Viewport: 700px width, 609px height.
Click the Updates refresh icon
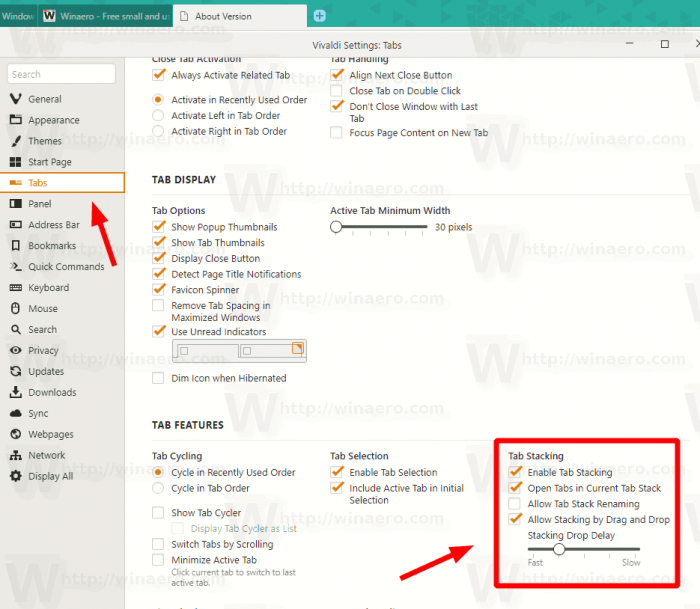16,371
